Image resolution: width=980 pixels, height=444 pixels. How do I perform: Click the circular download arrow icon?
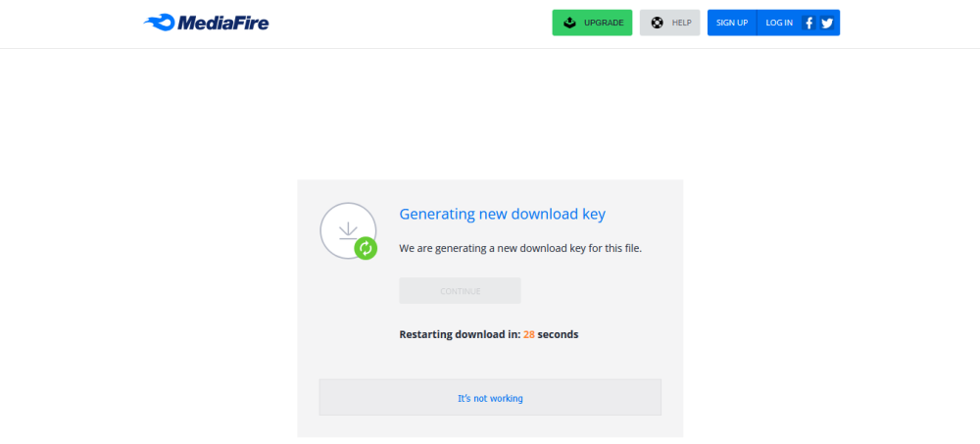click(x=346, y=229)
